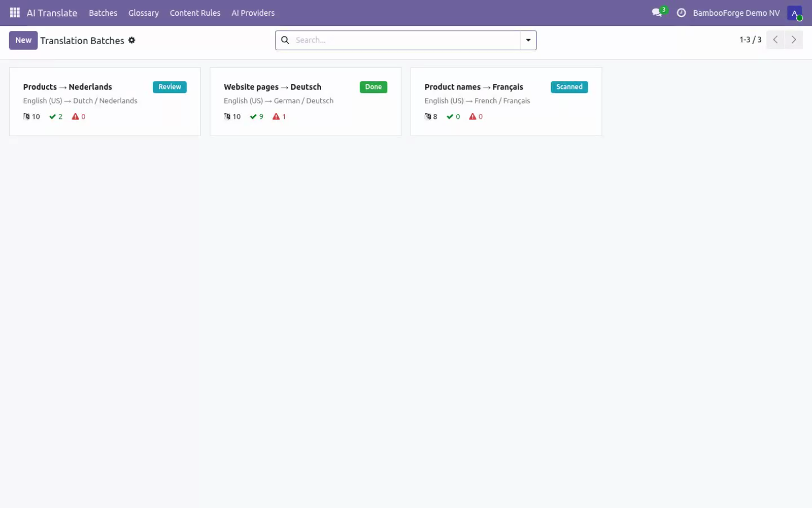Click the AI Translate app title
Viewport: 812px width, 508px height.
[x=52, y=13]
